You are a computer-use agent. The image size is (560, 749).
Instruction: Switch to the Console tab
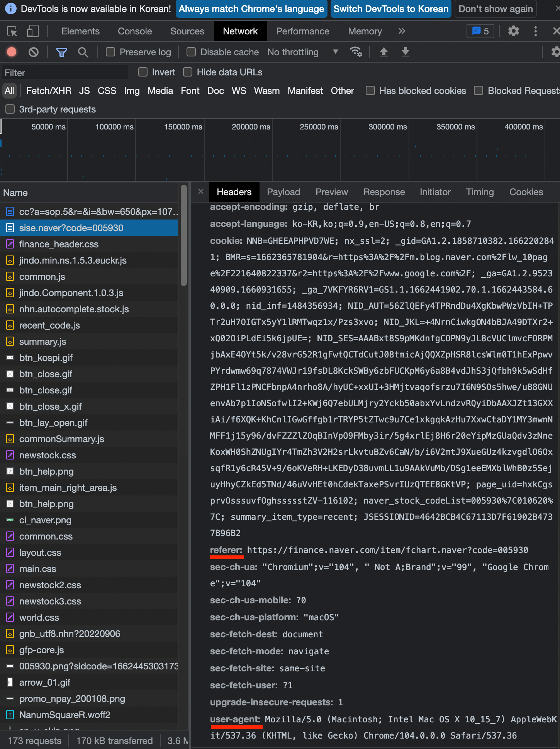135,31
